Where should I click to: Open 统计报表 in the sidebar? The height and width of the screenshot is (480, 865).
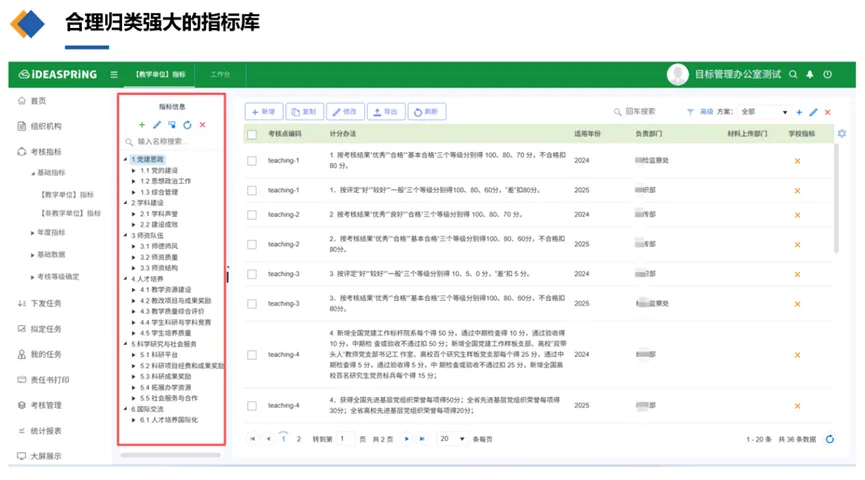coord(39,431)
